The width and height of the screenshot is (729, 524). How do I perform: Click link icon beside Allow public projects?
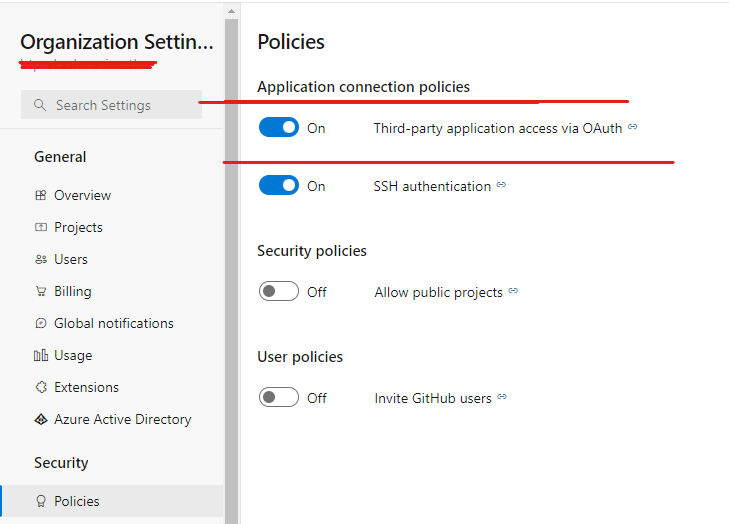pos(513,291)
